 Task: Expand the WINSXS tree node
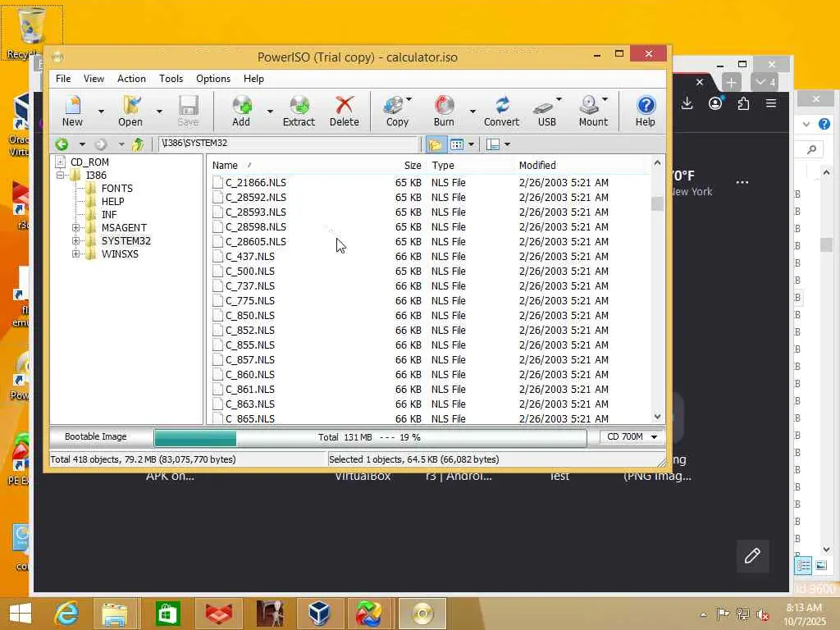(75, 254)
